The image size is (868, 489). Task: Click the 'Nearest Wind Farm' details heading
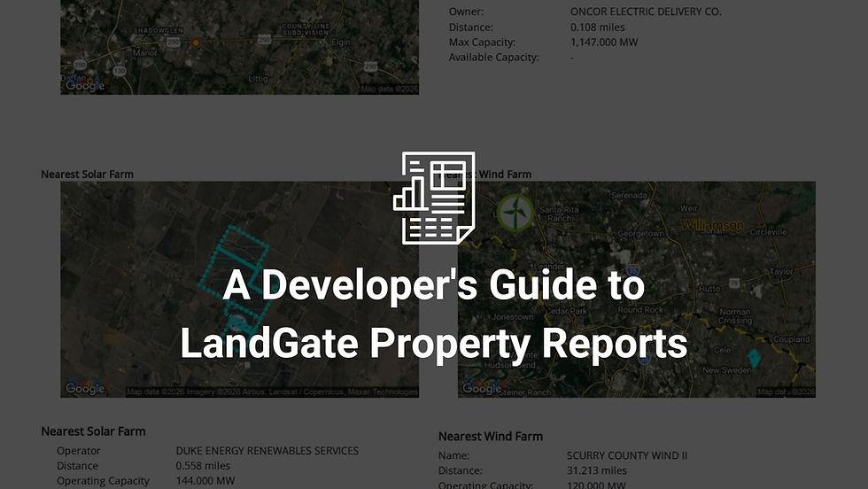tap(491, 436)
